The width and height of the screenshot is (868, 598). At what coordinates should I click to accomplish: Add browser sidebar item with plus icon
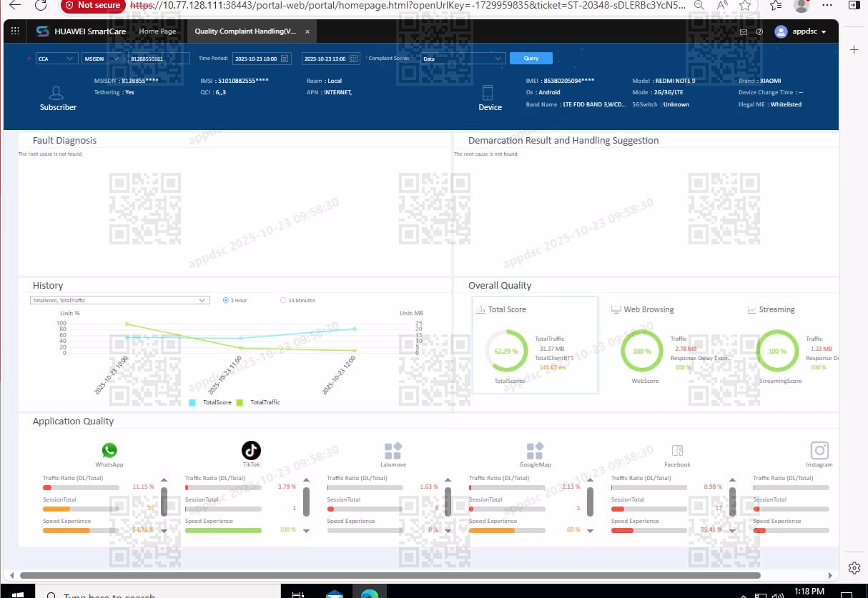[854, 49]
